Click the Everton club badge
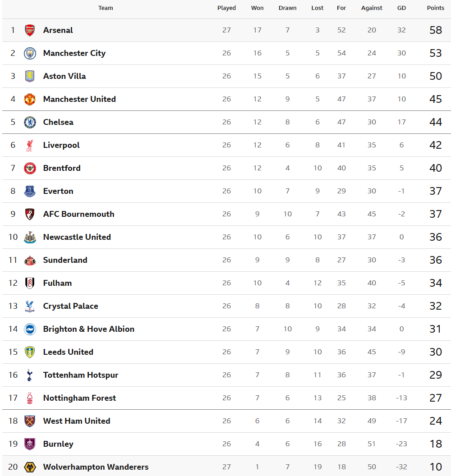451x476 pixels. click(30, 191)
